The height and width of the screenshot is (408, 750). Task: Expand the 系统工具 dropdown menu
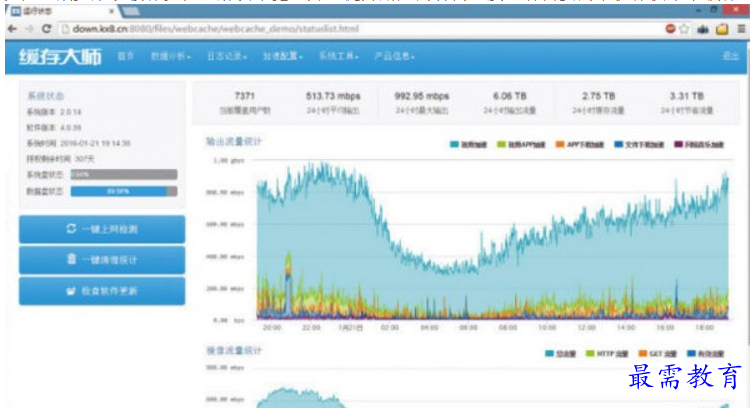(339, 56)
